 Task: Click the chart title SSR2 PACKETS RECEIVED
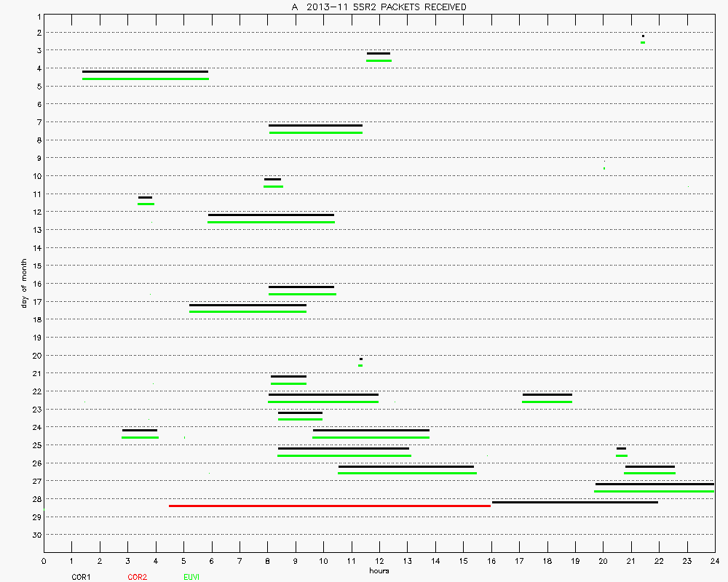click(379, 7)
